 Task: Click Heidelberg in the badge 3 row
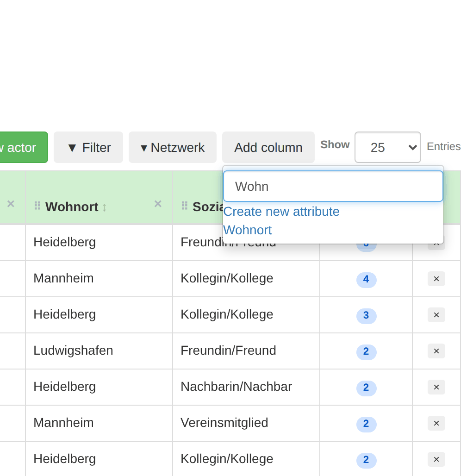click(x=65, y=314)
